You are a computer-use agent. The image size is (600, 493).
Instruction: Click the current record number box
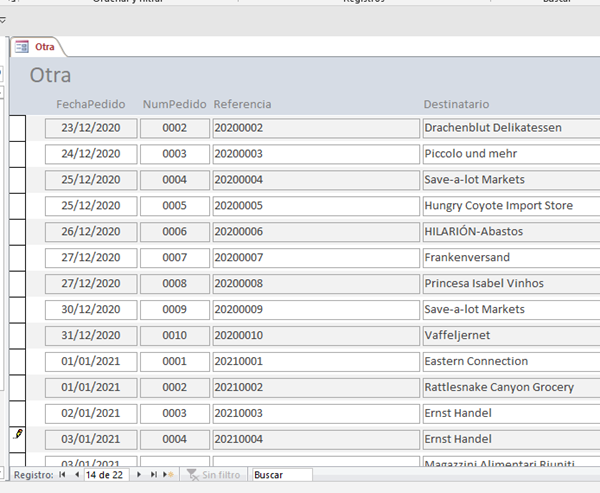point(106,475)
